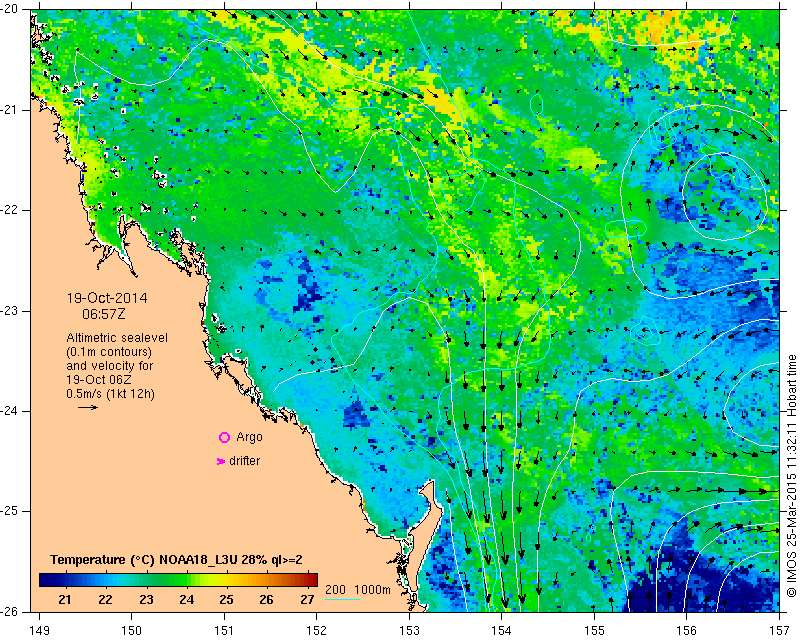Click the '0.5m/s (1kt 12h)' text
Image resolution: width=800 pixels, height=640 pixels.
(111, 394)
